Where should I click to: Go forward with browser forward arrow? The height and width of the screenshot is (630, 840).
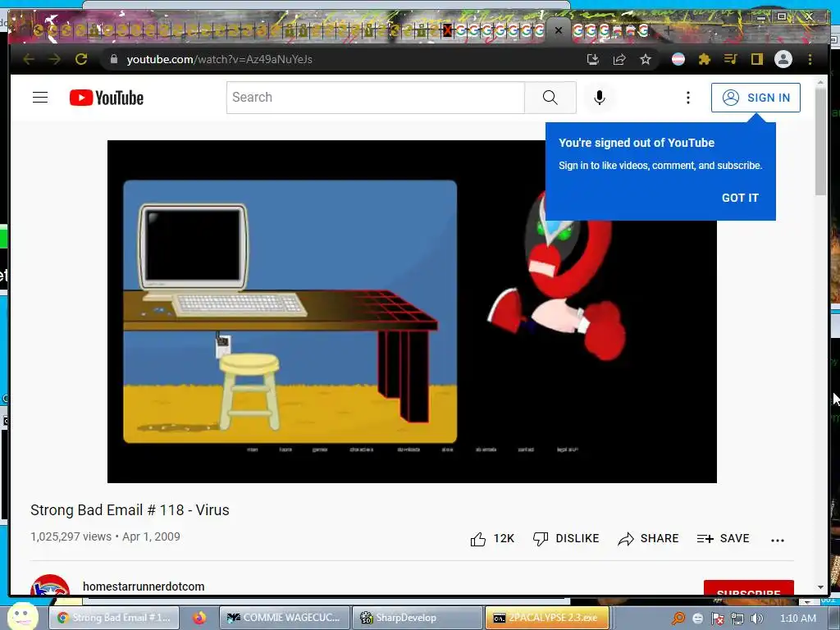pyautogui.click(x=55, y=59)
